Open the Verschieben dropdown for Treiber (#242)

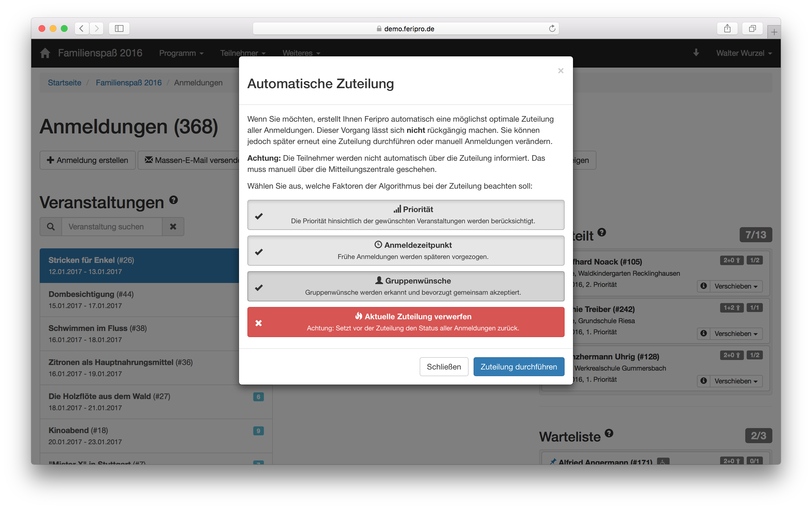(735, 333)
